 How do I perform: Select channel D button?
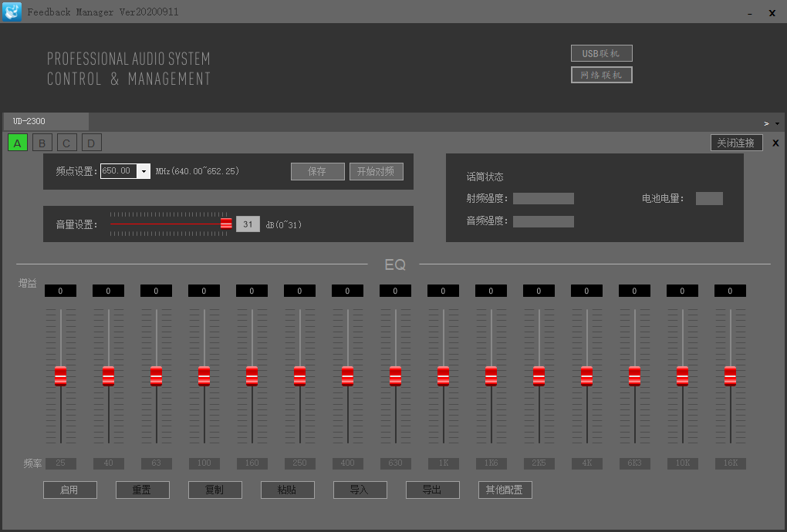click(91, 143)
